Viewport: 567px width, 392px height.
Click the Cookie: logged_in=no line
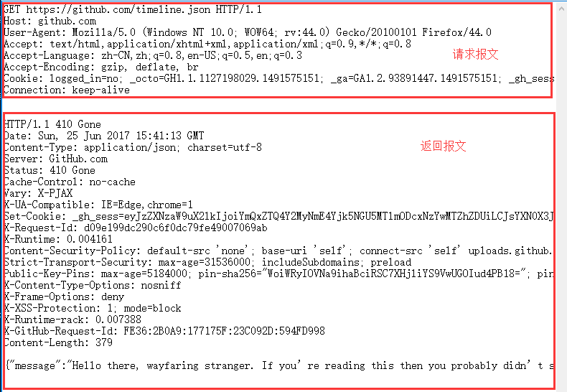click(x=278, y=78)
